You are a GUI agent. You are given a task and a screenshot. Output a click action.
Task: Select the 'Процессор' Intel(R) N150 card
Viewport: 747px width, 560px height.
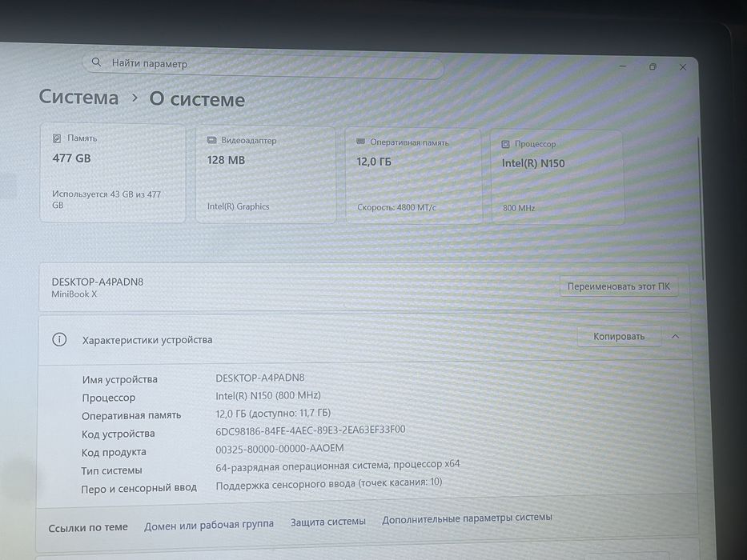coord(557,177)
